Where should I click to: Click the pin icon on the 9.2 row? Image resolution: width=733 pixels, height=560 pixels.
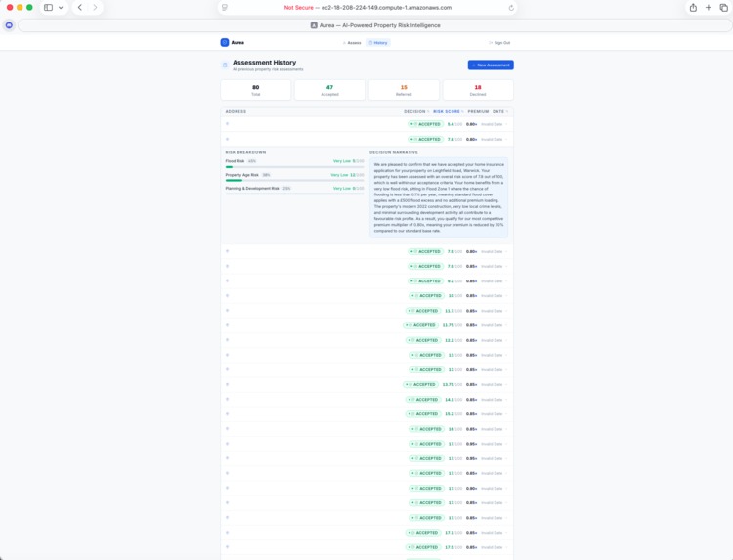[x=227, y=280]
